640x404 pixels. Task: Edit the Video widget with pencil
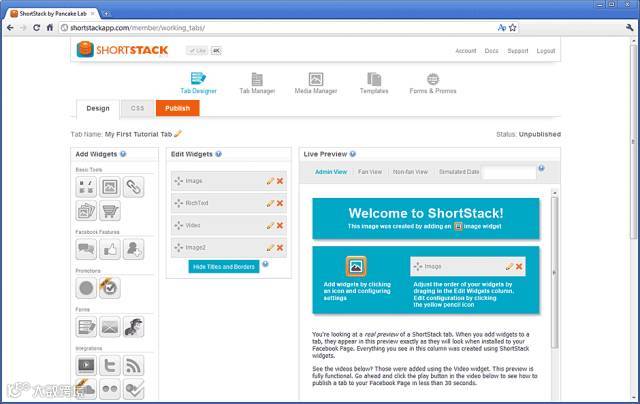click(x=270, y=225)
